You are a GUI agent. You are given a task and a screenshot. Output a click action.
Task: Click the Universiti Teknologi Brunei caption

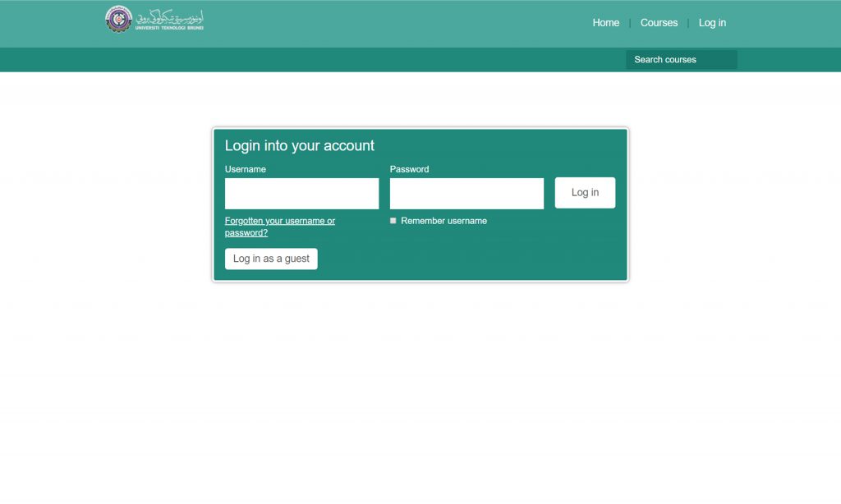[169, 28]
